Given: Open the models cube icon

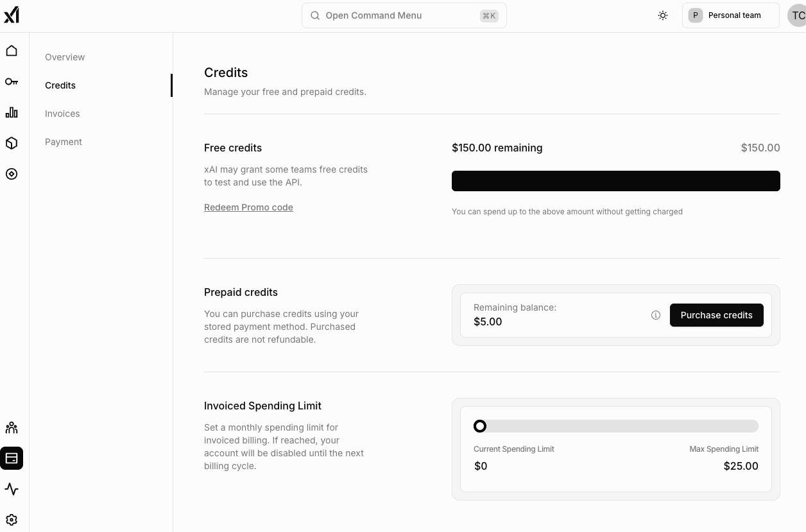Looking at the screenshot, I should tap(12, 143).
